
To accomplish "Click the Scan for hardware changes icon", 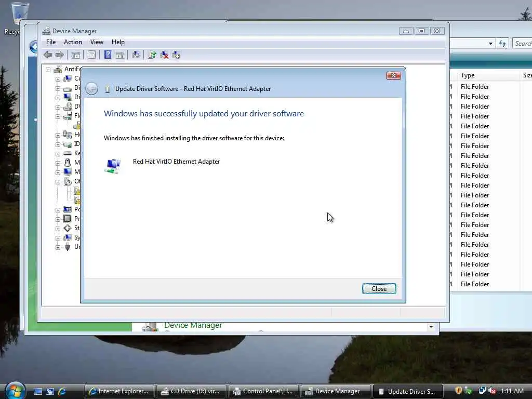I will pyautogui.click(x=136, y=55).
